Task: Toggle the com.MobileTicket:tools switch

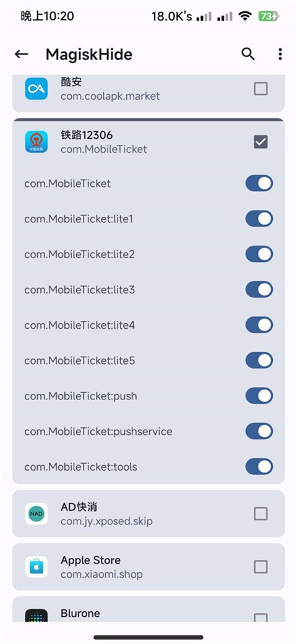Action: point(259,466)
